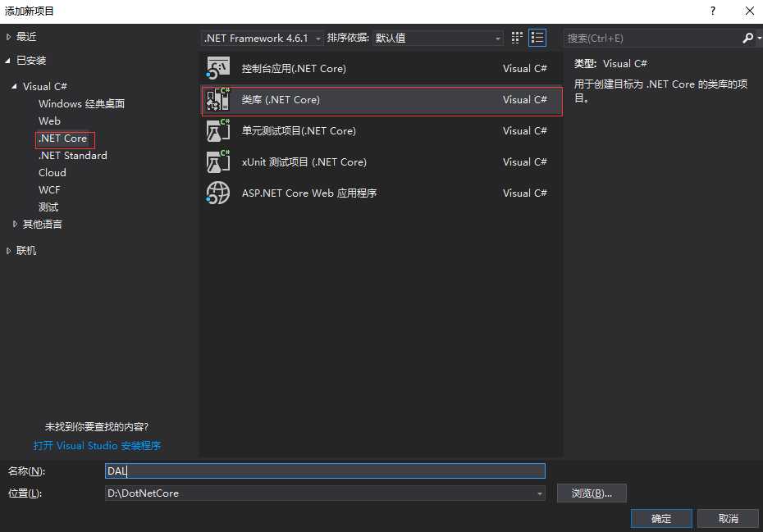Click the class library (.NET Core) template icon
This screenshot has width=763, height=532.
tap(217, 99)
